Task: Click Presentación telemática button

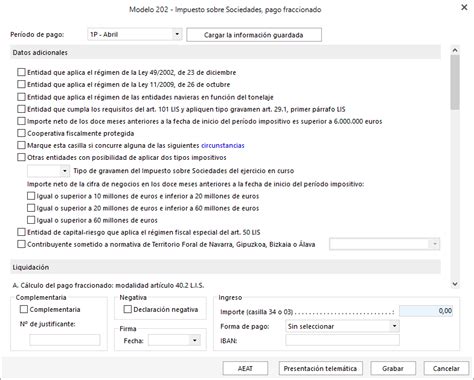Action: click(x=320, y=368)
